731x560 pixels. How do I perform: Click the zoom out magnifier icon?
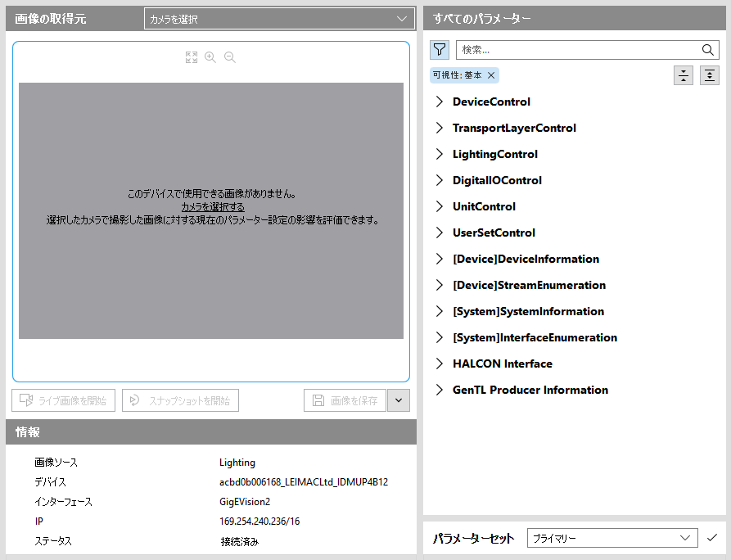click(230, 57)
